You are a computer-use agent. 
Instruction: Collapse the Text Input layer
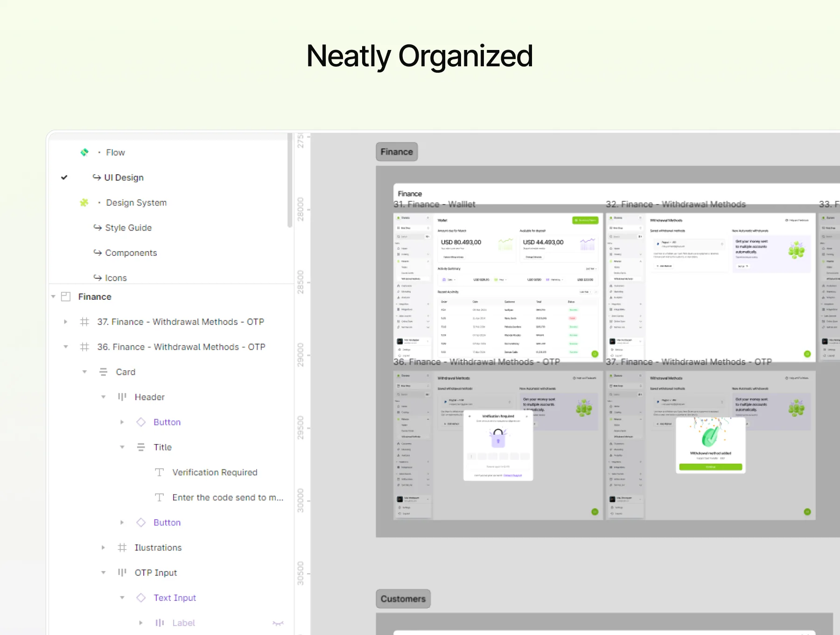coord(122,598)
